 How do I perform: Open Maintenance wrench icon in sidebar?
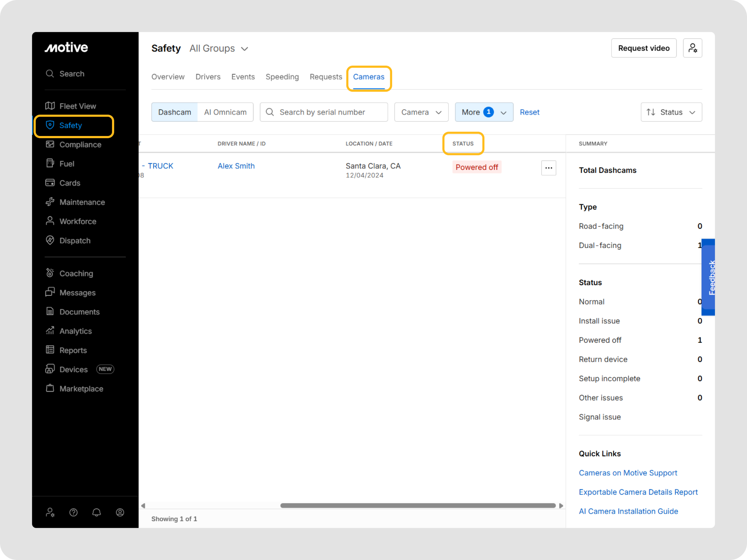pos(50,202)
